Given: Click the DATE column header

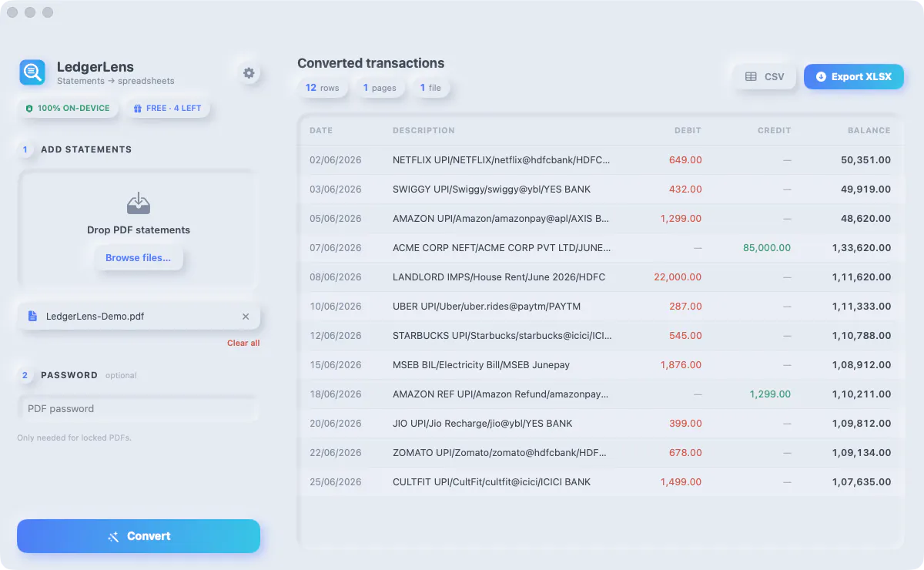Looking at the screenshot, I should (321, 130).
